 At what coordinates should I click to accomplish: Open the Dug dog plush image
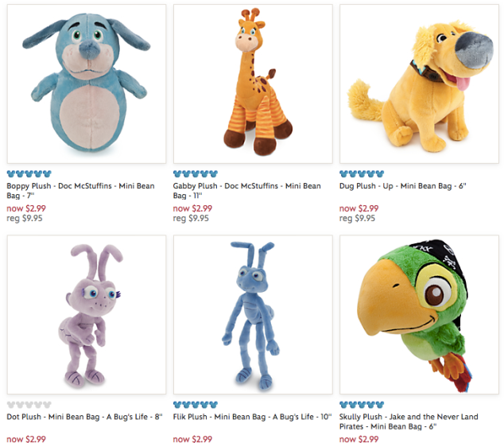click(419, 84)
